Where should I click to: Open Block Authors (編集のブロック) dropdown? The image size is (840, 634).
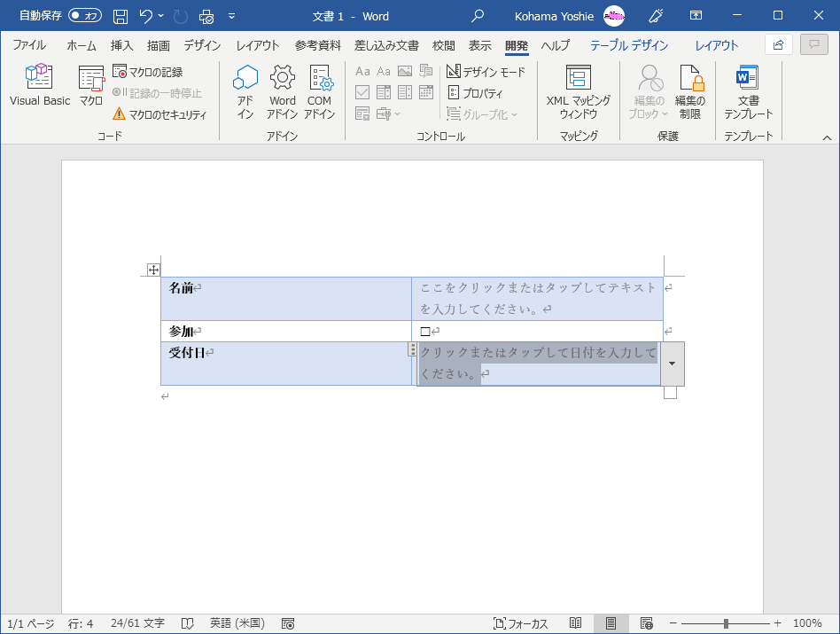[x=649, y=91]
